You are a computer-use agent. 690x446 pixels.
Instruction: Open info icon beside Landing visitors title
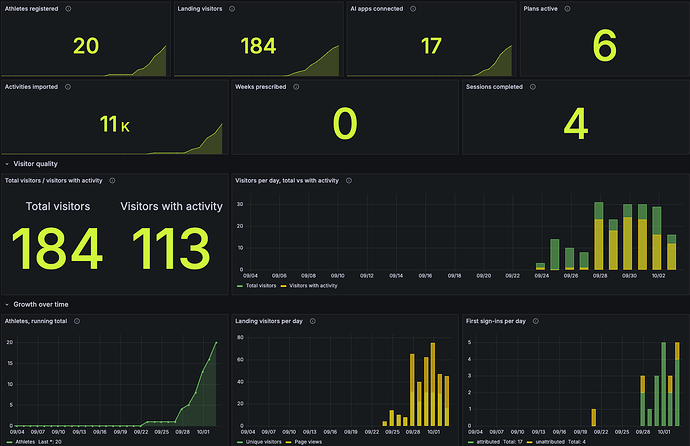pos(232,9)
